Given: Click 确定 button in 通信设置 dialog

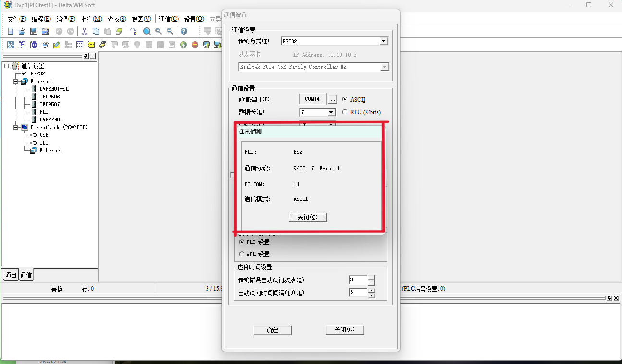Looking at the screenshot, I should pyautogui.click(x=272, y=330).
